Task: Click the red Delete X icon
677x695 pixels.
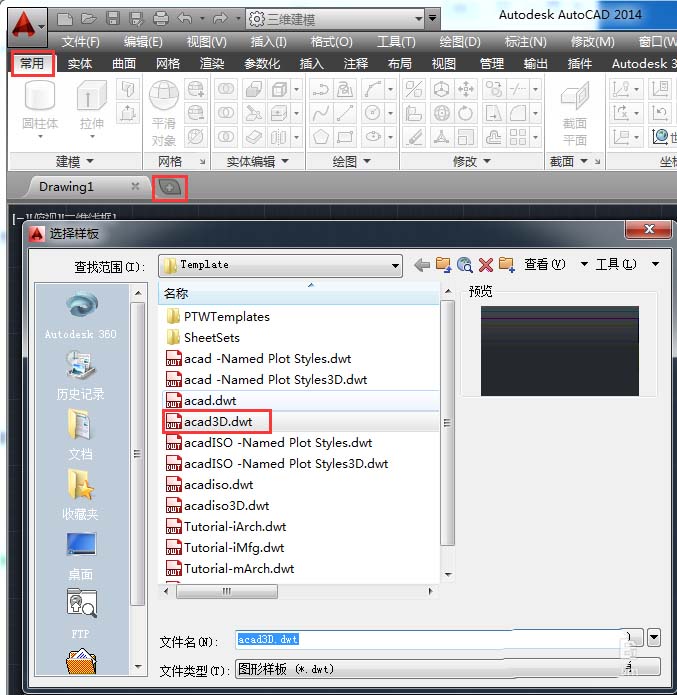Action: coord(486,265)
